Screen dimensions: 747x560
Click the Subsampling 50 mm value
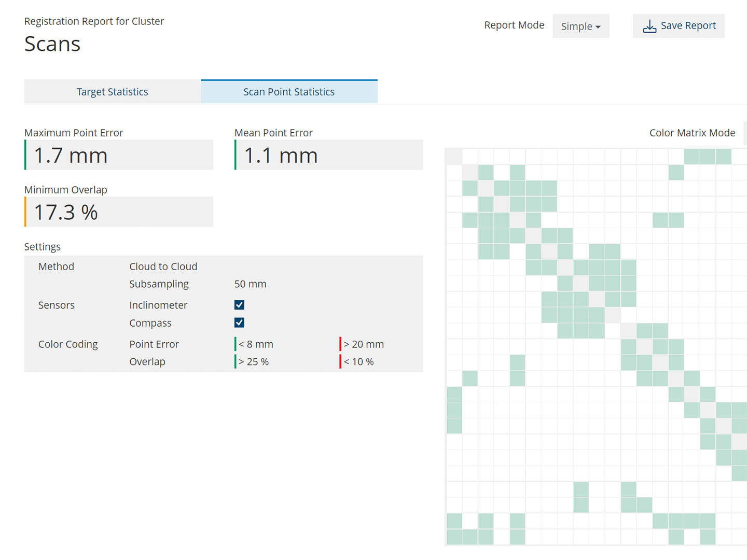click(x=250, y=284)
